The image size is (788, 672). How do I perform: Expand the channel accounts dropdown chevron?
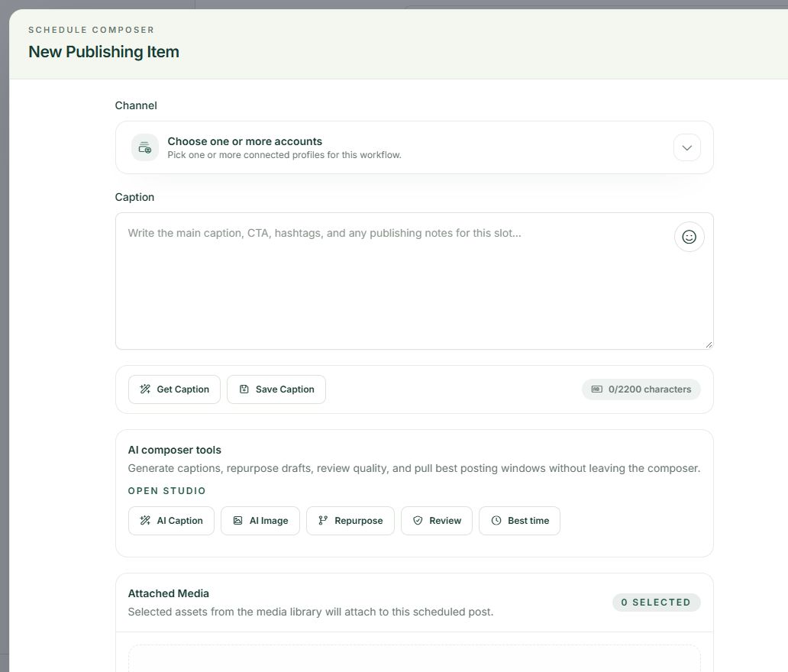687,147
